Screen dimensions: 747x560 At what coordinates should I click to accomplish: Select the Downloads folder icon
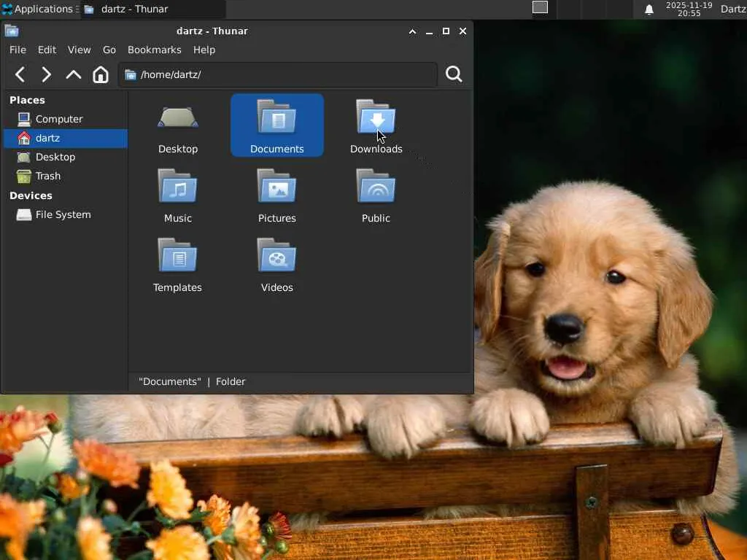(376, 118)
